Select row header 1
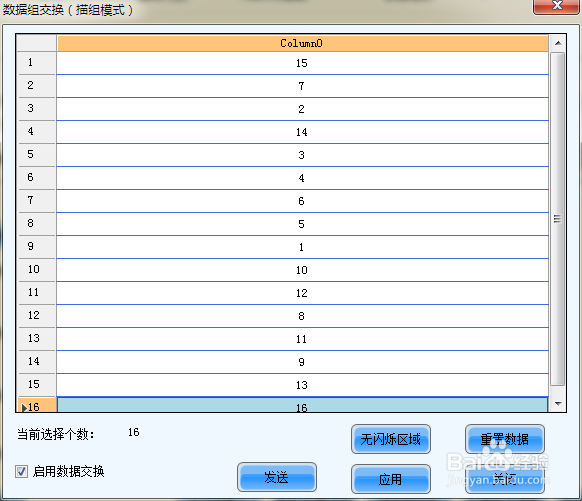Image resolution: width=582 pixels, height=501 pixels. point(37,63)
